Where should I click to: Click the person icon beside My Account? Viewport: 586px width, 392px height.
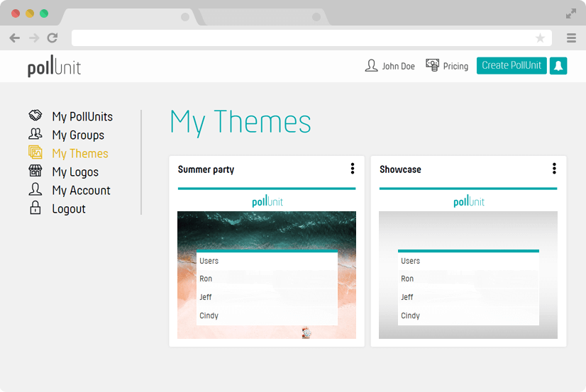tap(35, 189)
